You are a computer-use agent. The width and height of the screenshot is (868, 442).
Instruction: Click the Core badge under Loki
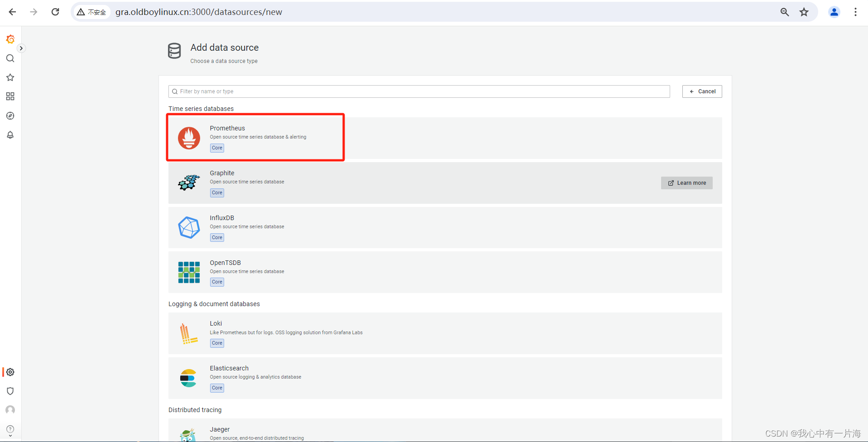(217, 343)
